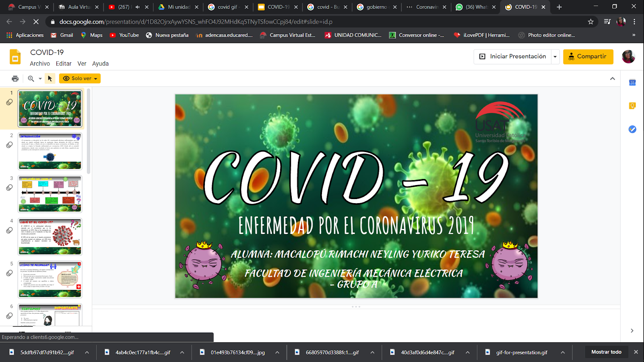Expand options for 5ddfb97df7d91b92 gif download
The image size is (644, 362).
(87, 352)
